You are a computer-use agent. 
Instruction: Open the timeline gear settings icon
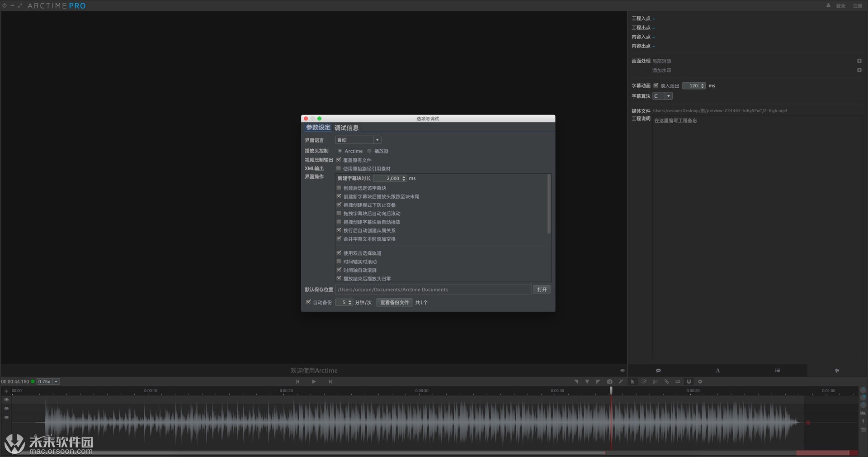[x=700, y=381]
